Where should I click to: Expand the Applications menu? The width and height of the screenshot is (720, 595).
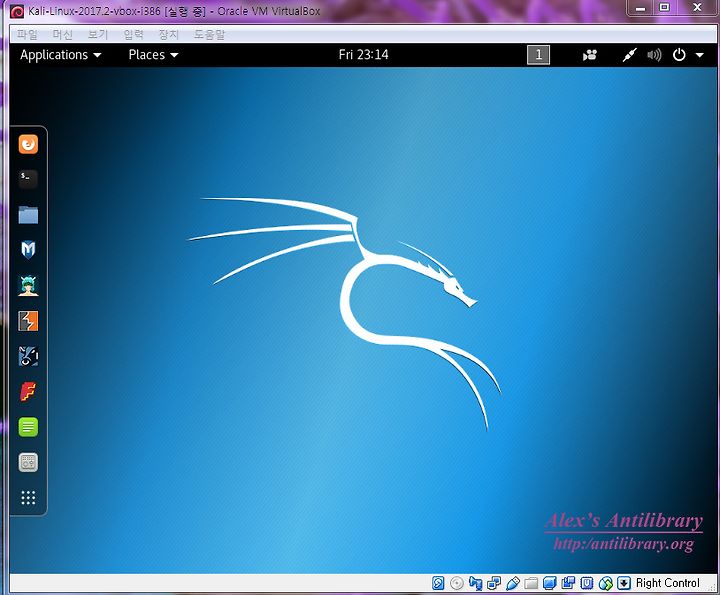[60, 55]
